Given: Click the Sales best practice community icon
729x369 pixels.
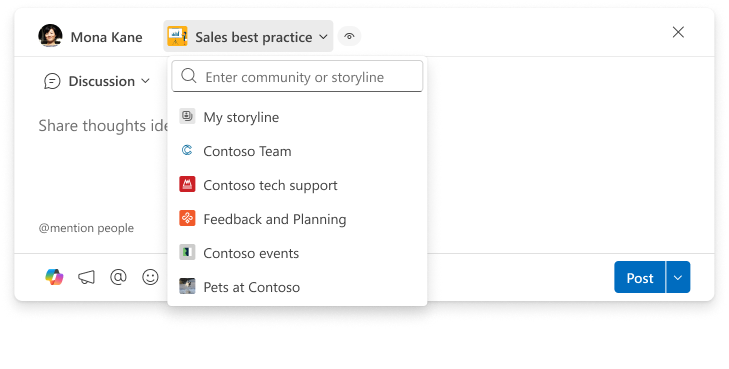Looking at the screenshot, I should coord(177,36).
